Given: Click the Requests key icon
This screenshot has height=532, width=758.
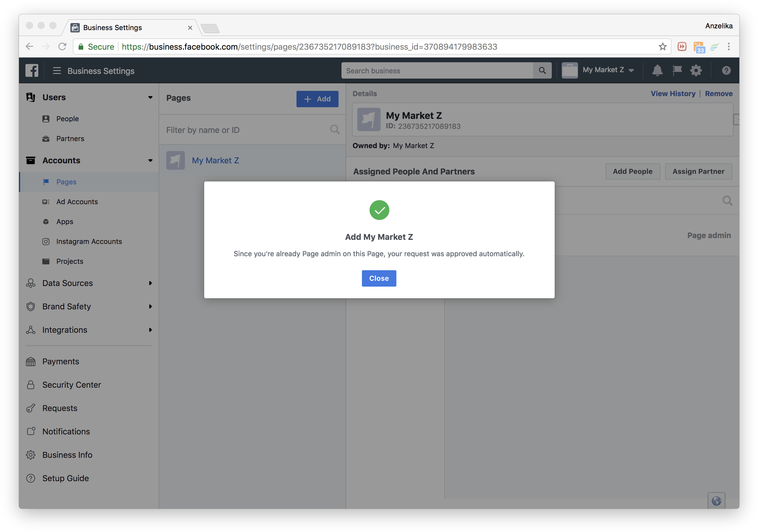Looking at the screenshot, I should 31,408.
